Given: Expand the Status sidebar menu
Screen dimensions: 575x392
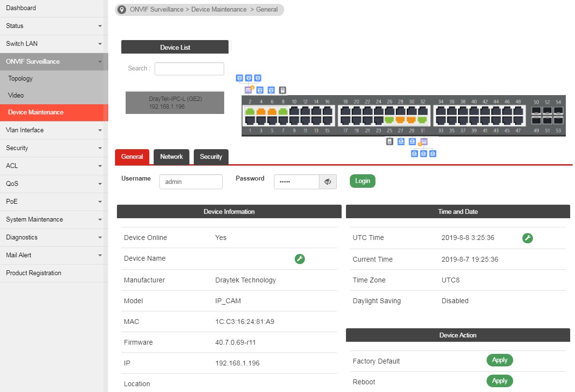Looking at the screenshot, I should tap(54, 26).
